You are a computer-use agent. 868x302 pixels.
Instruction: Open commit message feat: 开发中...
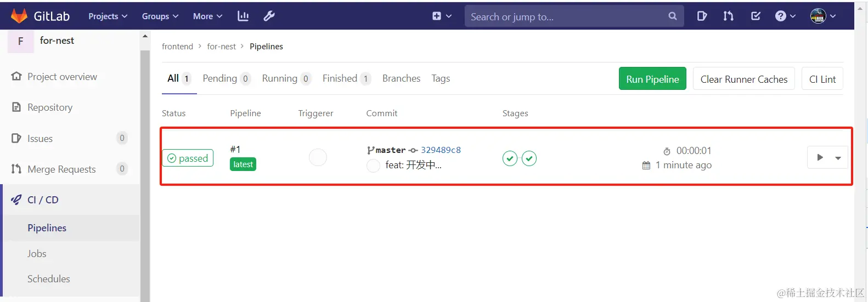click(x=413, y=165)
